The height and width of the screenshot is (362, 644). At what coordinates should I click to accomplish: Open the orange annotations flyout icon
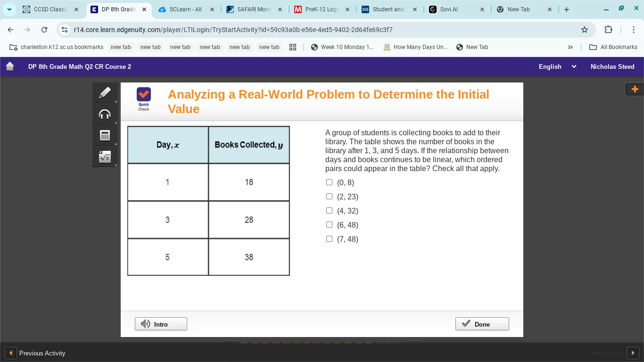tap(635, 89)
